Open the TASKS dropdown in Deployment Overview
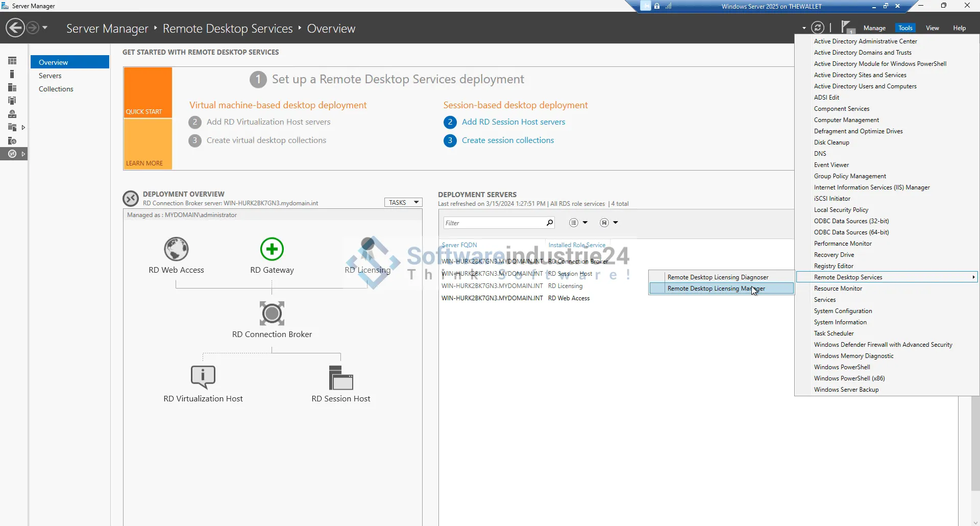 (x=403, y=203)
